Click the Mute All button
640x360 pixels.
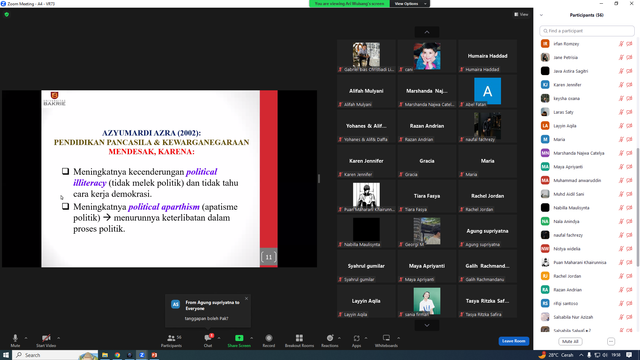[x=570, y=341]
